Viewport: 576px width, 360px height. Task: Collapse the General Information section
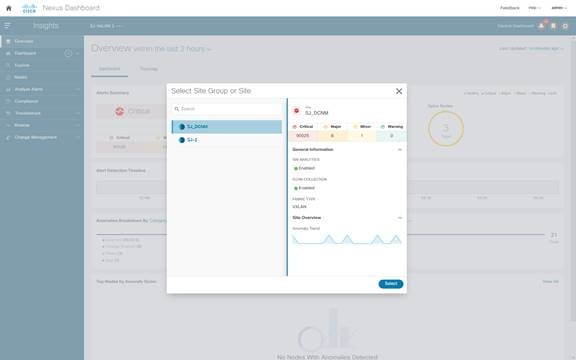click(400, 150)
